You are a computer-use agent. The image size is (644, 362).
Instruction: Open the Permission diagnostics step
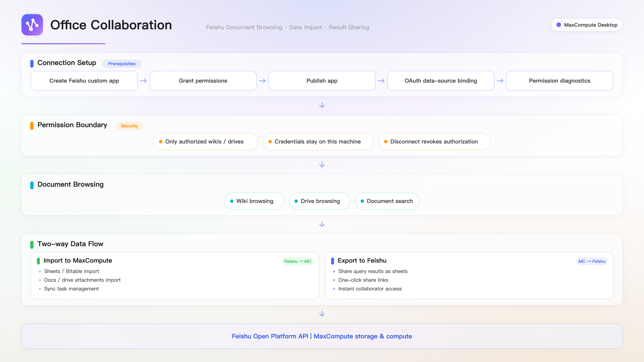[x=559, y=81]
